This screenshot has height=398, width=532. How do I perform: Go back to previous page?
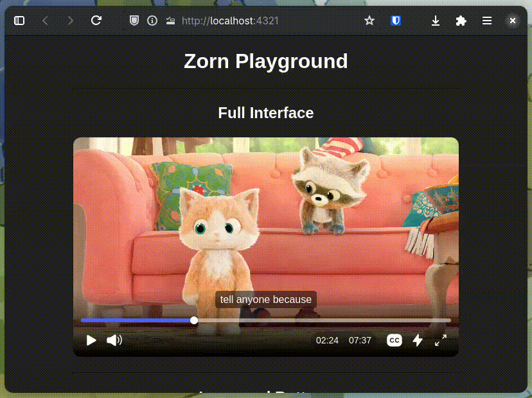point(45,21)
